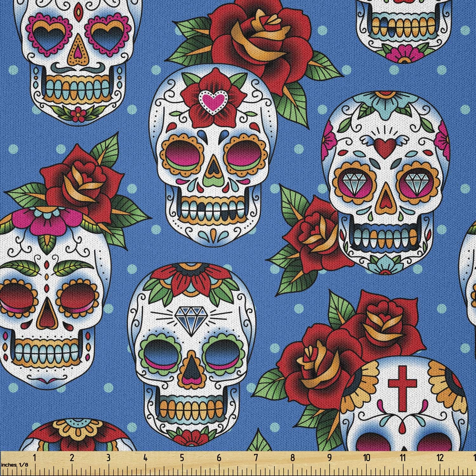The height and width of the screenshot is (476, 476).
Task: Click the number 6 on the ruler
Action: pos(219,458)
